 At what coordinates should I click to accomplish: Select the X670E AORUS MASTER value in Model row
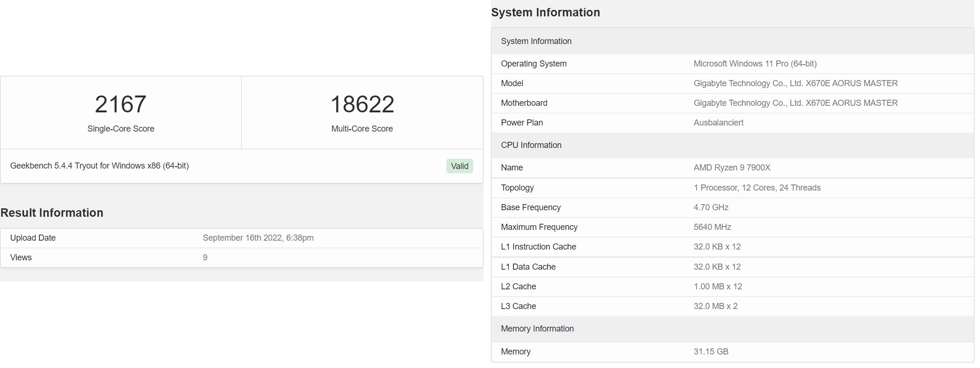tap(796, 83)
